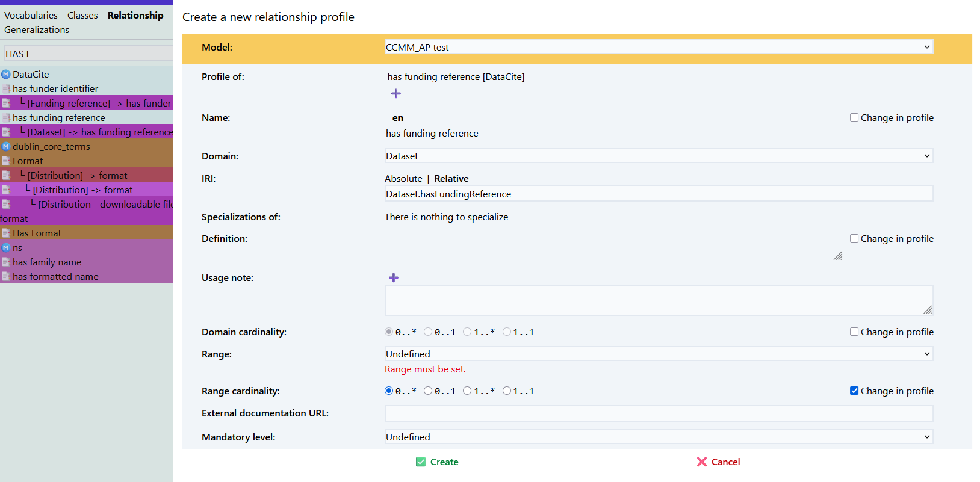
Task: Click the DataCite model icon in sidebar
Action: pos(6,75)
